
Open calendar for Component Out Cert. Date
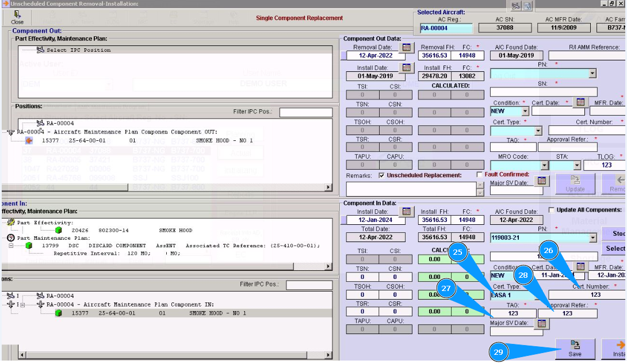coord(580,102)
